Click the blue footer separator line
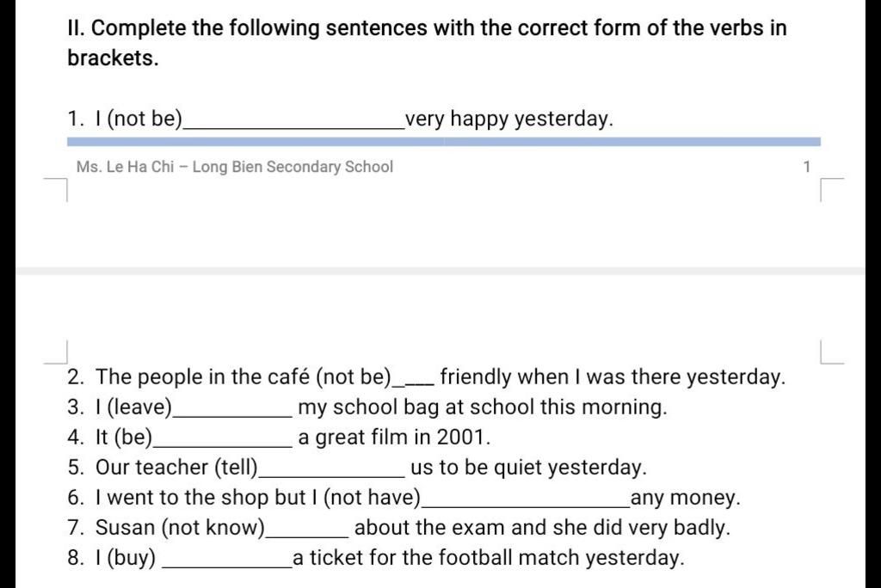 443,142
